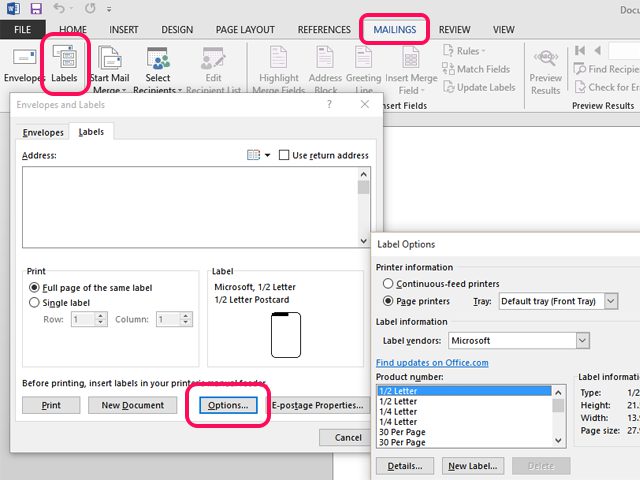Switch to the Envelopes dialog tab
Screen dimensions: 640x480
(x=43, y=132)
